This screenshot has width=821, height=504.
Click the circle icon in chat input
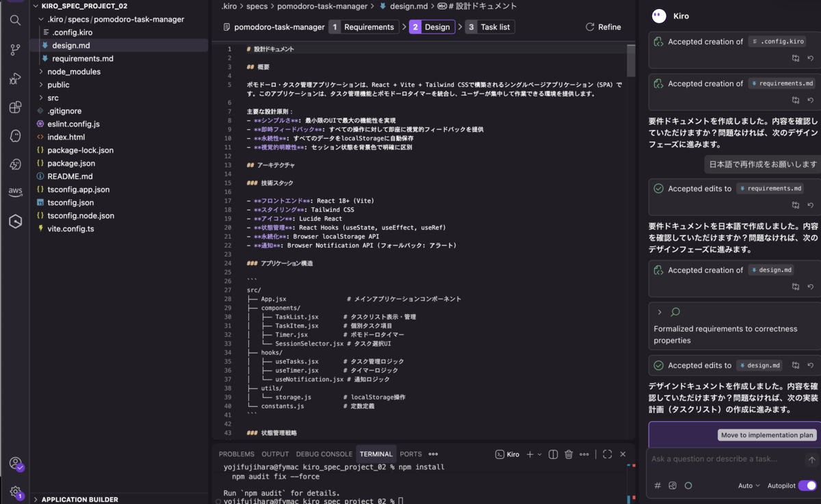pos(688,486)
